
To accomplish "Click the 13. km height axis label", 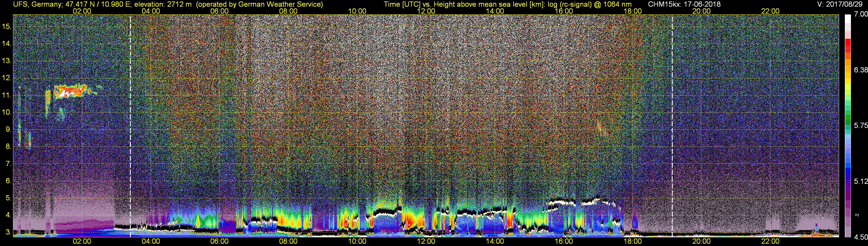I will [7, 61].
